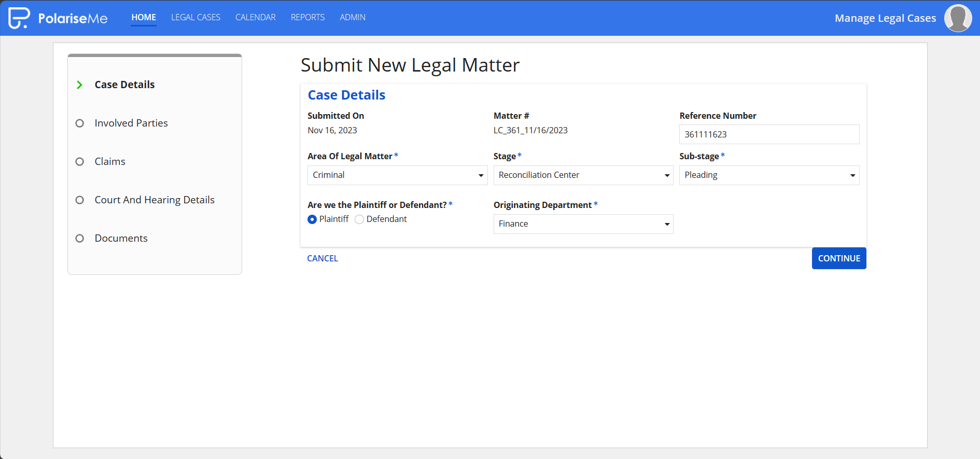
Task: Open the Sub-stage dropdown showing Pleading
Action: [x=769, y=175]
